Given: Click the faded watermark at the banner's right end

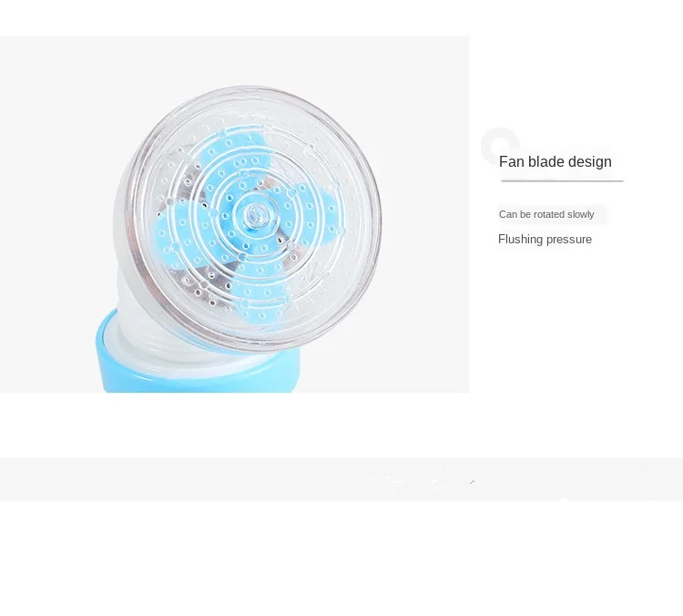Looking at the screenshot, I should pyautogui.click(x=610, y=482).
